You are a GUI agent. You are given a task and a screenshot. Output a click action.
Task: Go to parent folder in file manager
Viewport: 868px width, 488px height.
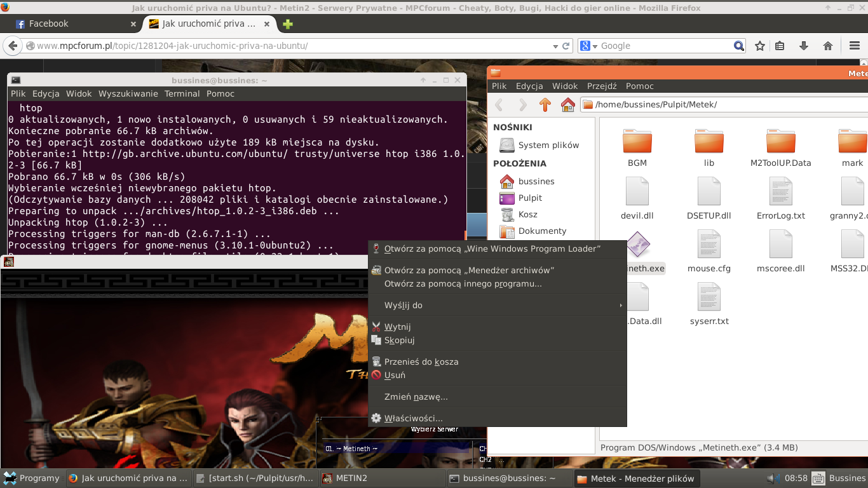click(x=545, y=104)
